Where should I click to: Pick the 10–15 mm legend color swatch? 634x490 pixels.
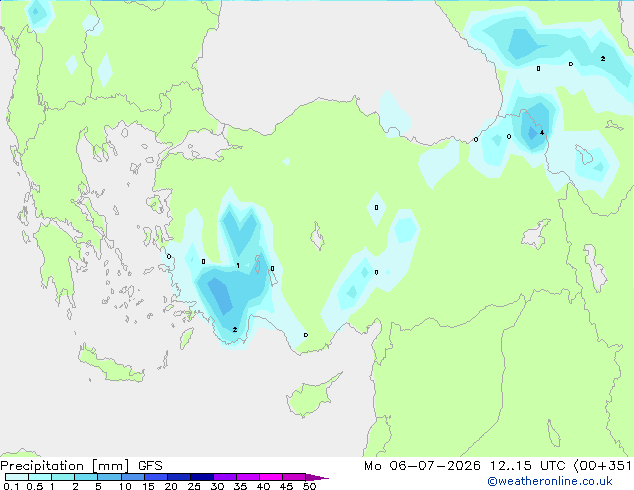point(133,477)
